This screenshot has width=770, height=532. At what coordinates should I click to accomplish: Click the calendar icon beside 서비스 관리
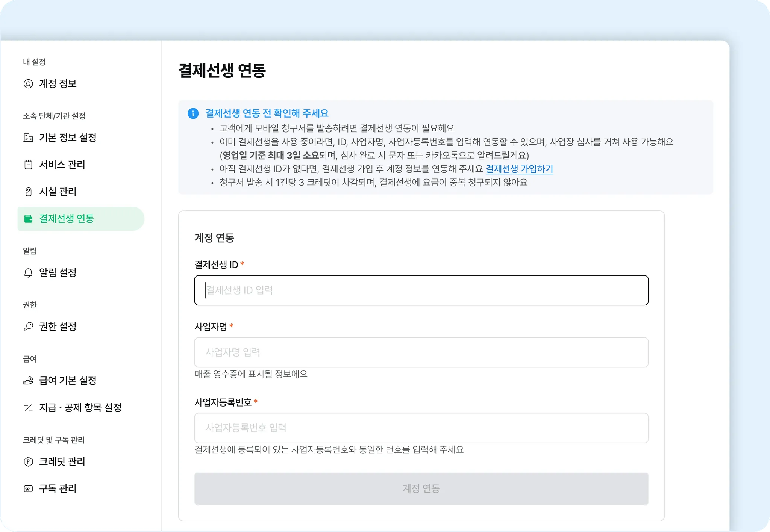28,165
